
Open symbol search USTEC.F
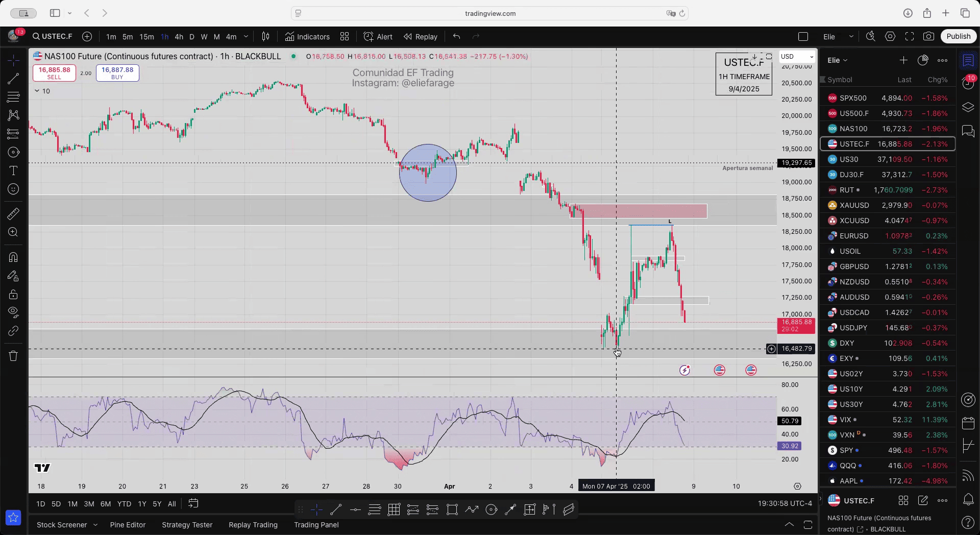coord(52,37)
